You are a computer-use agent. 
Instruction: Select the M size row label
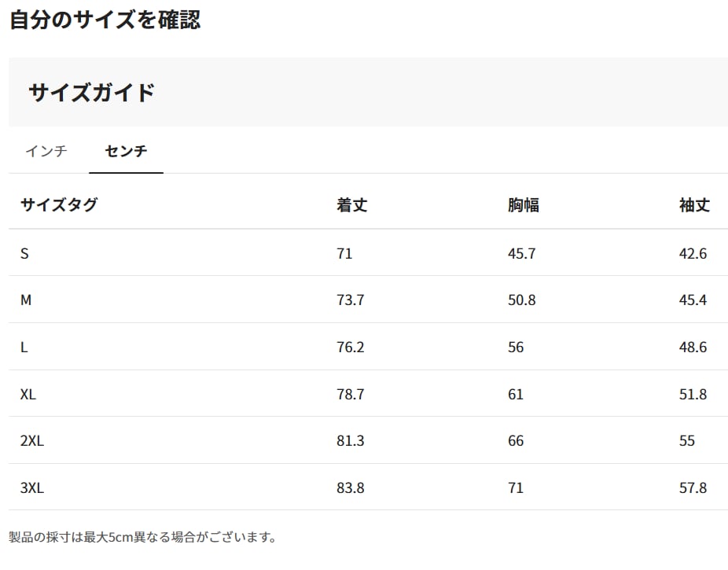[x=26, y=300]
